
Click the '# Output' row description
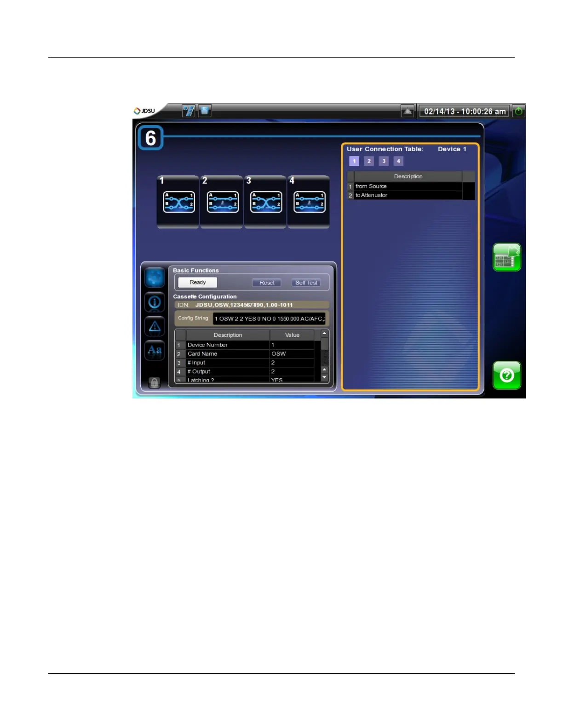228,371
